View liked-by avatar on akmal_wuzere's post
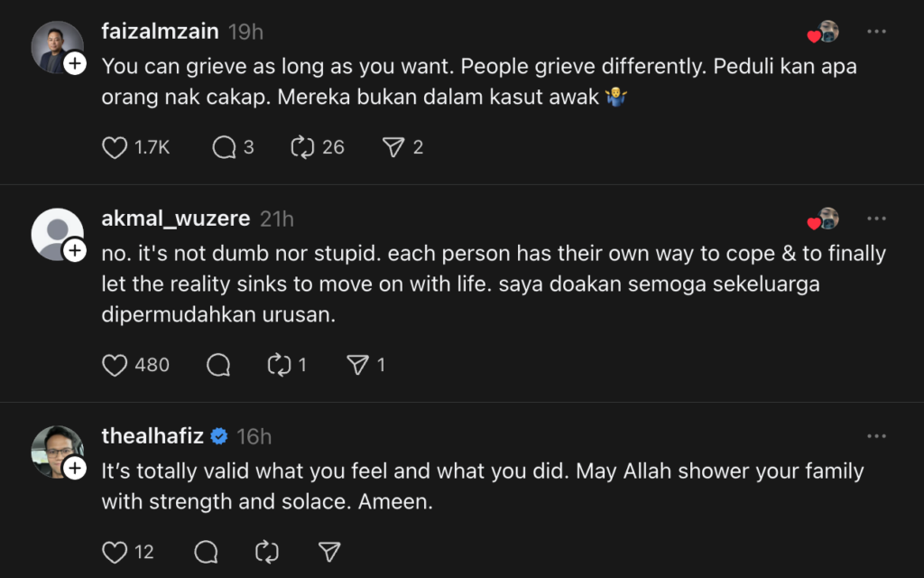924x578 pixels. tap(825, 219)
